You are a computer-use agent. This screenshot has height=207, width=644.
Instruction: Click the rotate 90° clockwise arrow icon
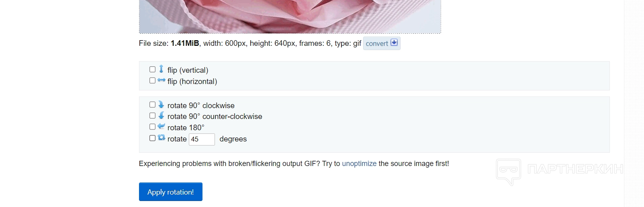pyautogui.click(x=161, y=105)
